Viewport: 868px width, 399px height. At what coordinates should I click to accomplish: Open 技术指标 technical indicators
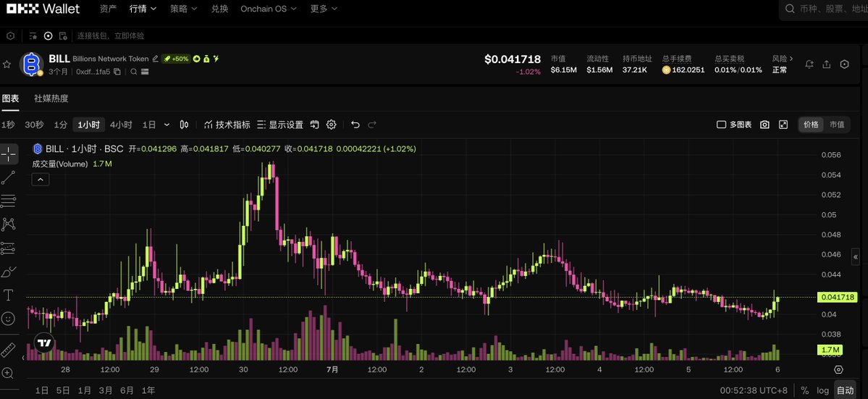tap(227, 125)
